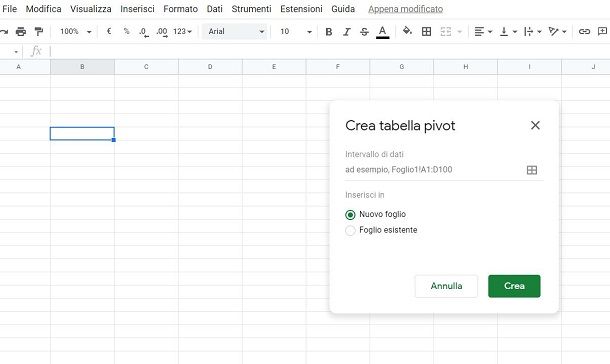Open the zoom 100% dropdown

point(76,32)
